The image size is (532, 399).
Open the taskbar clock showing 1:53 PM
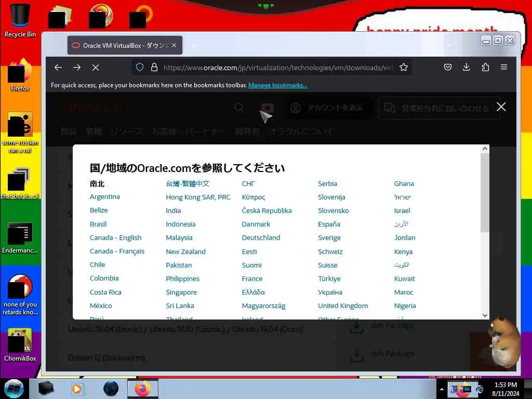[x=506, y=389]
